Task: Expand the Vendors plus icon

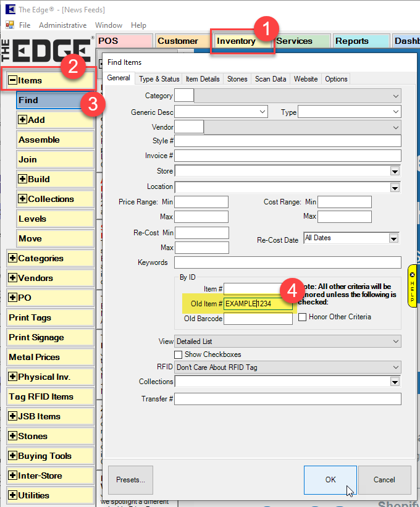Action: (12, 278)
